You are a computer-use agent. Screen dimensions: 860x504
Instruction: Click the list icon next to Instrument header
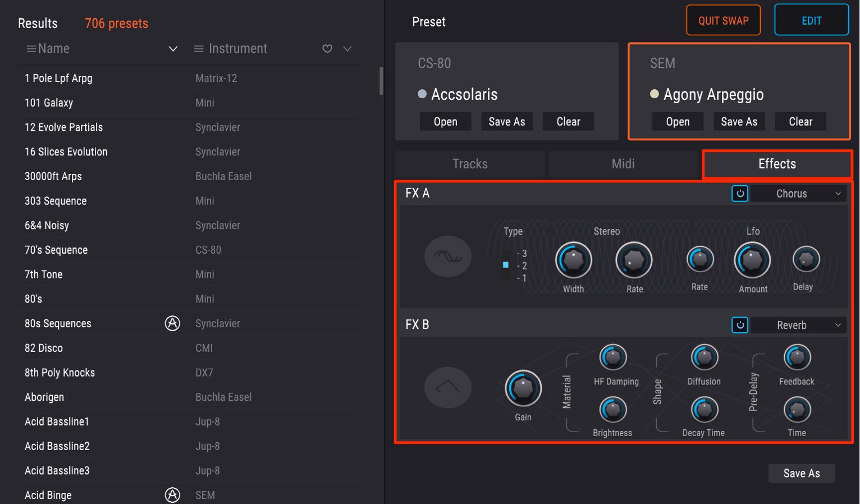(x=199, y=49)
